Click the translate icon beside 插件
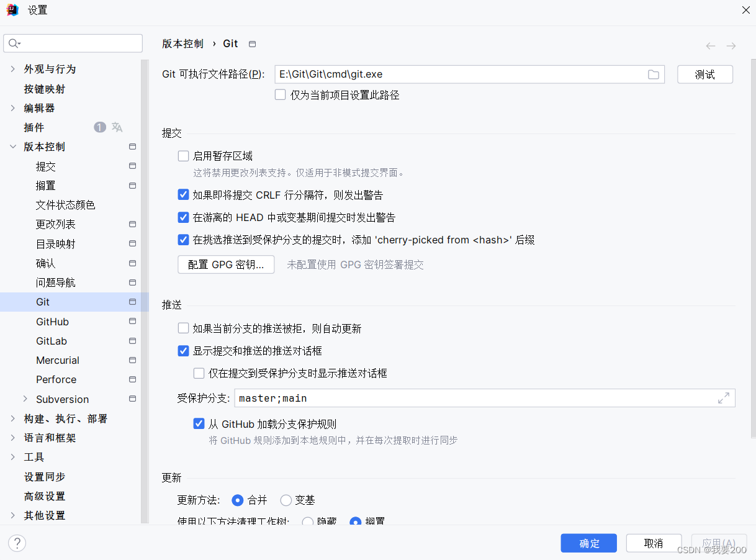The width and height of the screenshot is (756, 560). click(117, 127)
